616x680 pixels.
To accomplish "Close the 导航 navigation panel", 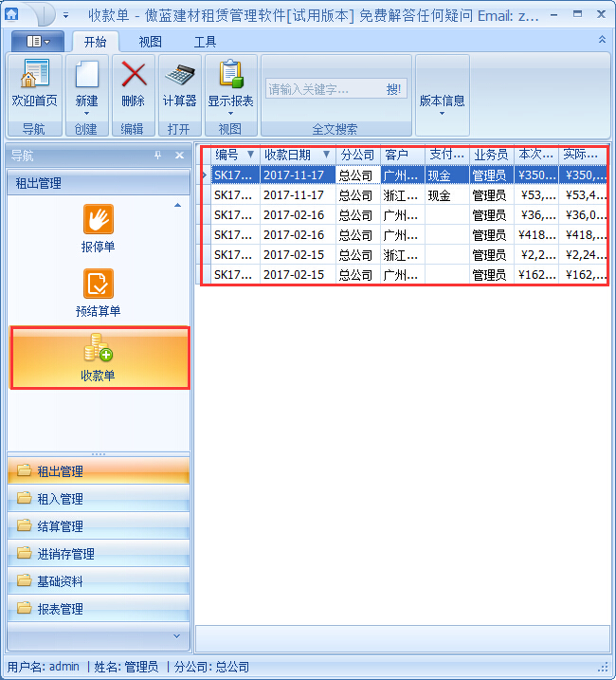I will click(179, 155).
